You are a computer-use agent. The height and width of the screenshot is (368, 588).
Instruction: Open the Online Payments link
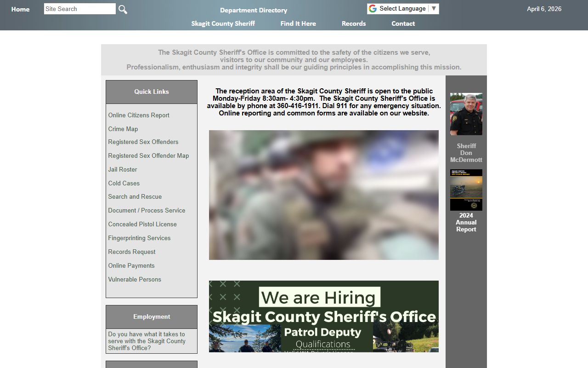(x=131, y=265)
